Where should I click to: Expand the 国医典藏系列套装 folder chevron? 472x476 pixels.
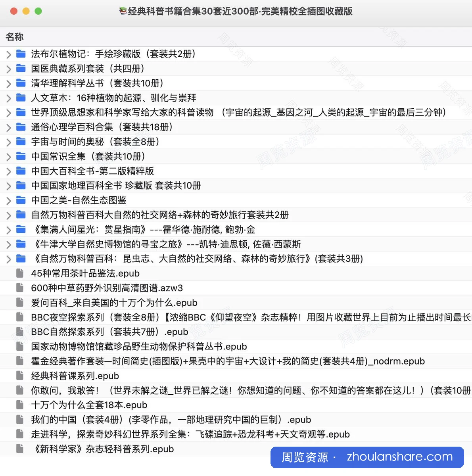tap(8, 69)
